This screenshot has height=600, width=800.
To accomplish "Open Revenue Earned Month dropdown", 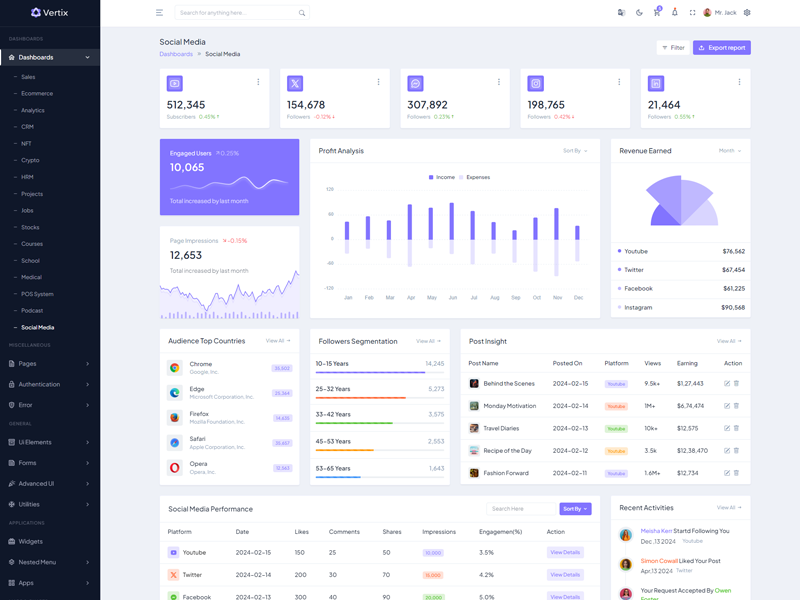I will [x=730, y=151].
